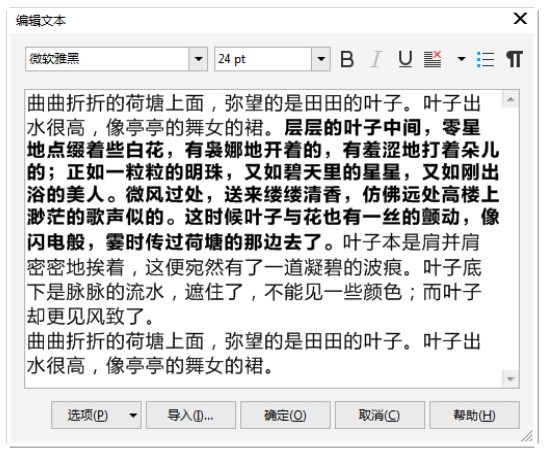Click inside the 微软雅黑 font field
Screen dimensions: 545x454
click(107, 59)
